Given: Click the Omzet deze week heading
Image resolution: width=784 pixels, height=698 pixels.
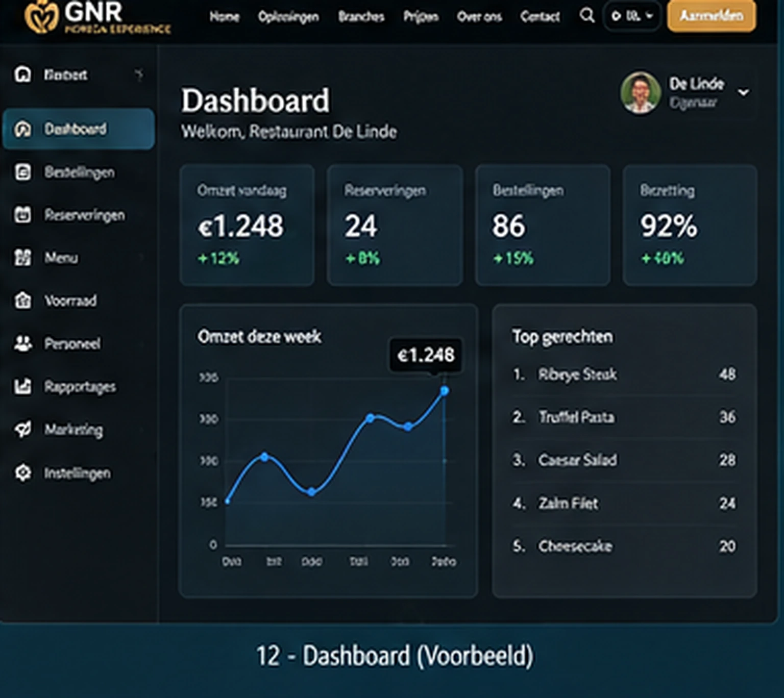Looking at the screenshot, I should 259,337.
